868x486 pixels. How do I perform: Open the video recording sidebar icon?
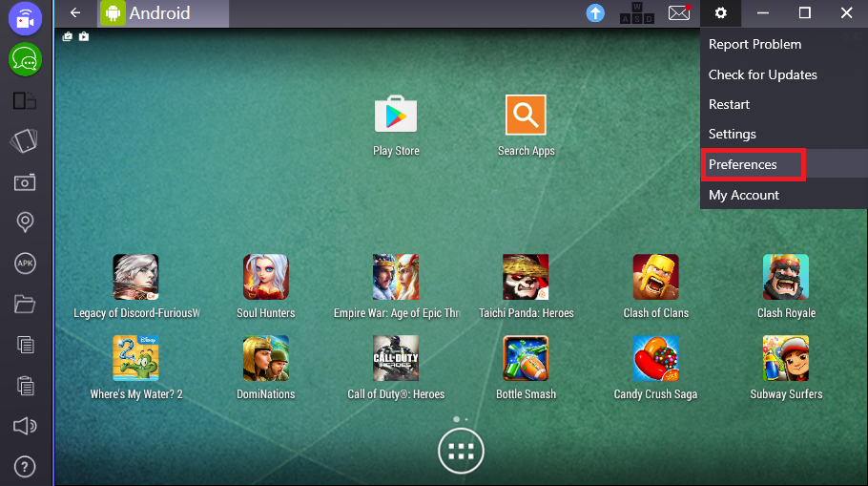[25, 19]
